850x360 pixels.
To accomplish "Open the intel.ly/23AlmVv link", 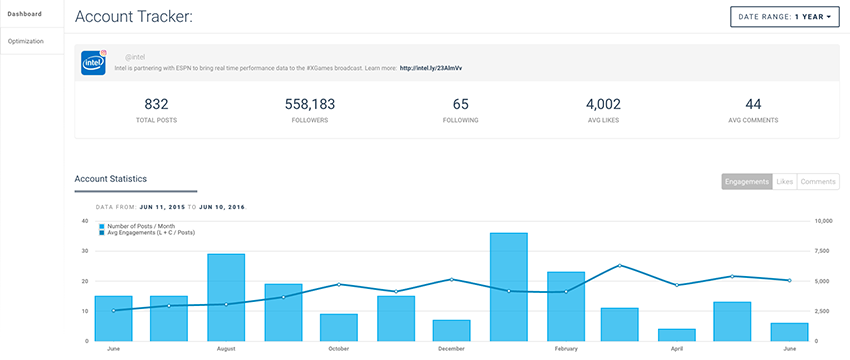I will pyautogui.click(x=430, y=68).
